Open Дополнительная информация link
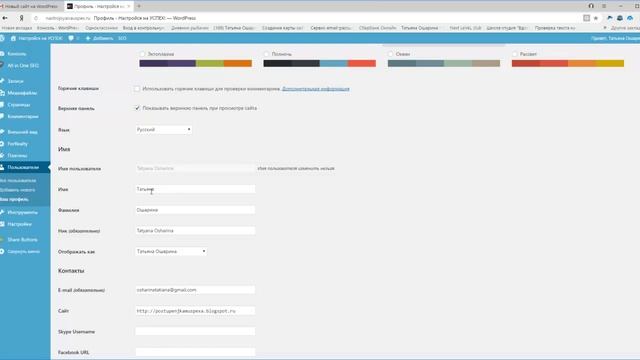 [316, 89]
